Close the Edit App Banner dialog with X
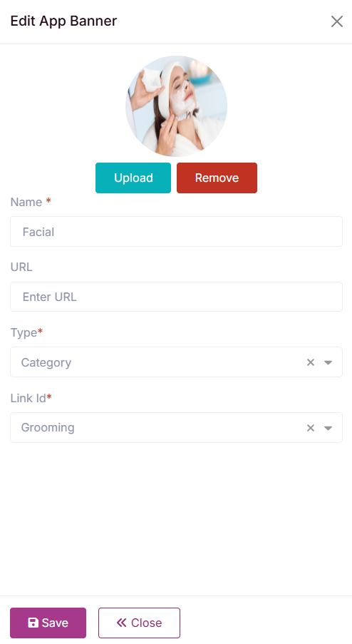This screenshot has width=352, height=644. [x=337, y=21]
